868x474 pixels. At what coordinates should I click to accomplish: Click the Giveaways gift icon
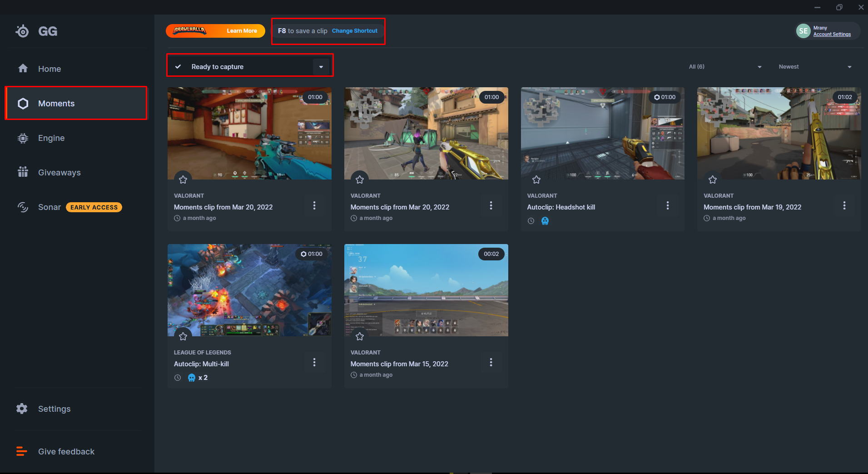[x=23, y=172]
